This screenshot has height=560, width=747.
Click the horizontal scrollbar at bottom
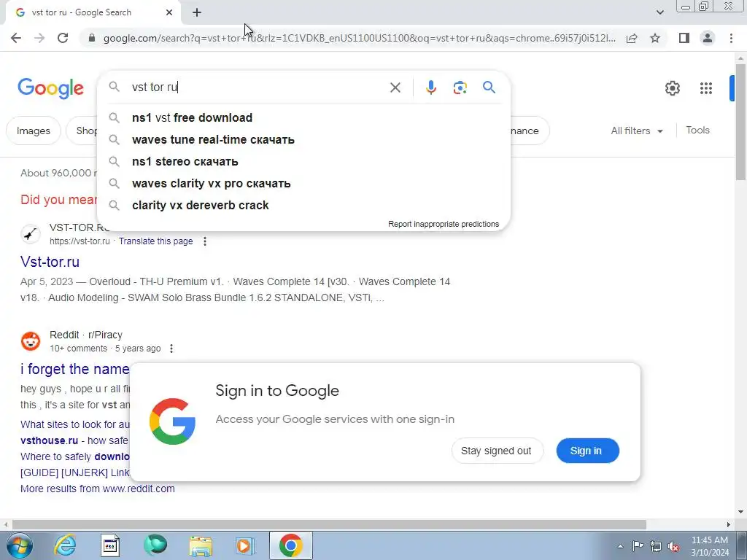(329, 524)
